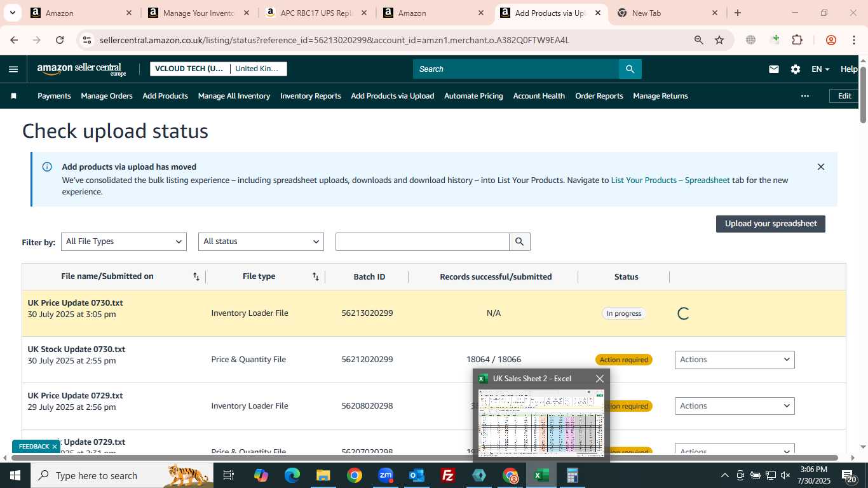Click the filter search text field
This screenshot has width=868, height=488.
423,241
